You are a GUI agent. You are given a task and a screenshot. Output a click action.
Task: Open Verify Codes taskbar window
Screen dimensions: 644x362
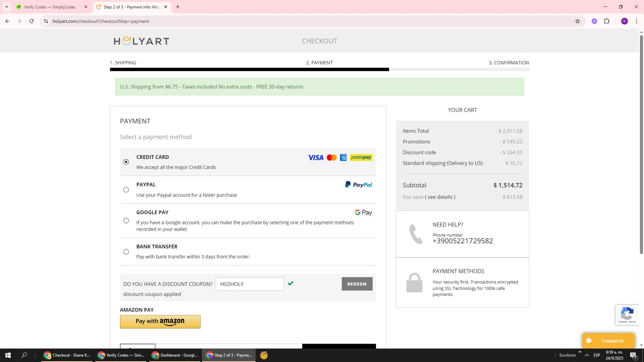coord(121,355)
